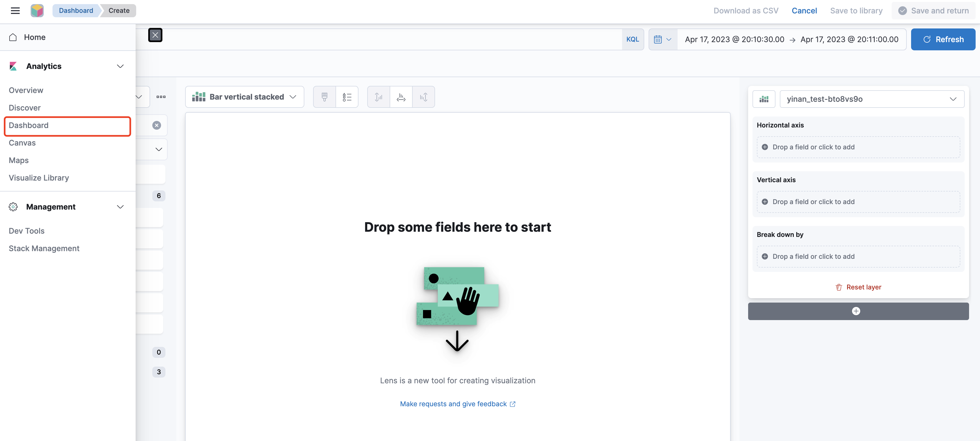This screenshot has width=980, height=441.
Task: Open the calendar quick date menu
Action: [662, 39]
